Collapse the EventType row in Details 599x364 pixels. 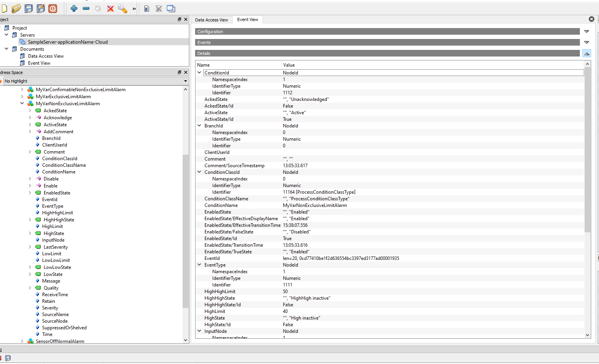[x=199, y=265]
